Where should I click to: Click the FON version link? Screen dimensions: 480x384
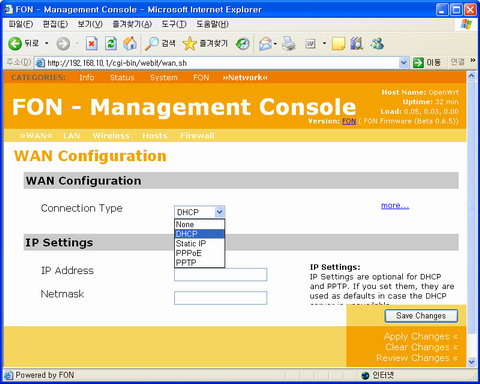point(349,121)
